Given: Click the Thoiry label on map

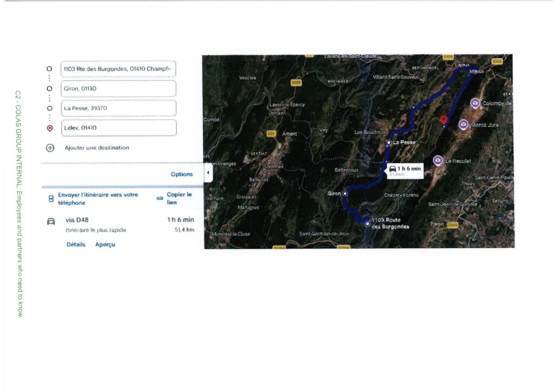Looking at the screenshot, I should [468, 184].
